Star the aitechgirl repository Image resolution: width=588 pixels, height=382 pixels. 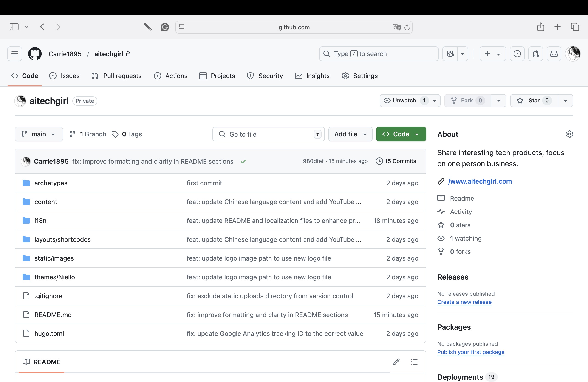(534, 101)
